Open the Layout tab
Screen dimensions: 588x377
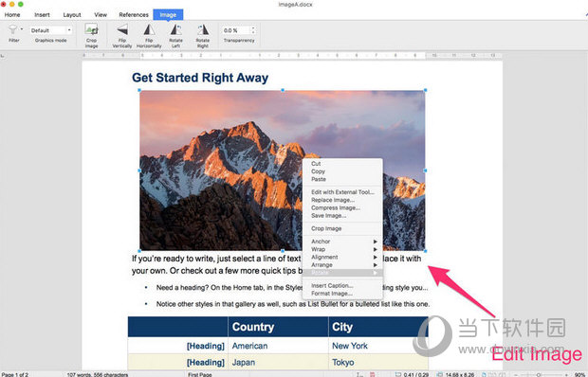click(x=72, y=14)
